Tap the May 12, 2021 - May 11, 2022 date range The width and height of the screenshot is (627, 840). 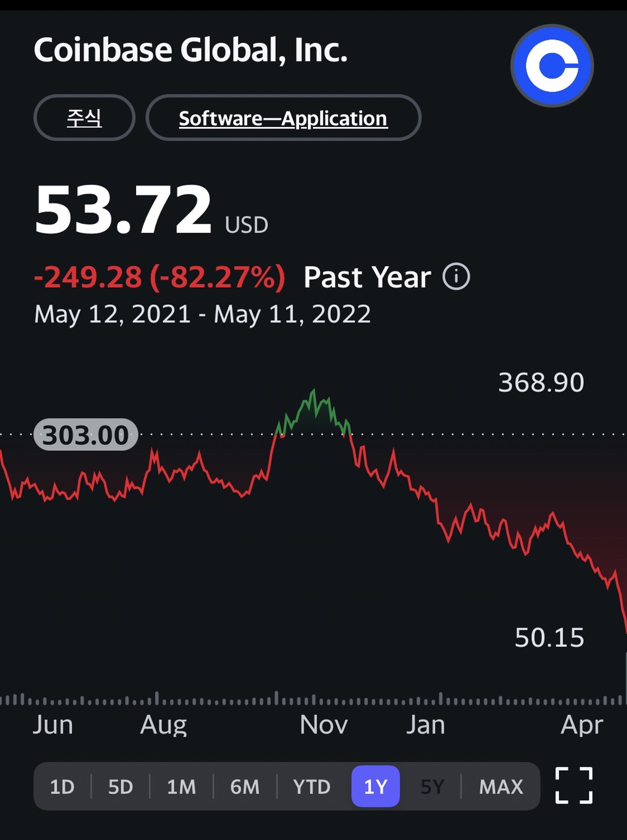point(202,314)
